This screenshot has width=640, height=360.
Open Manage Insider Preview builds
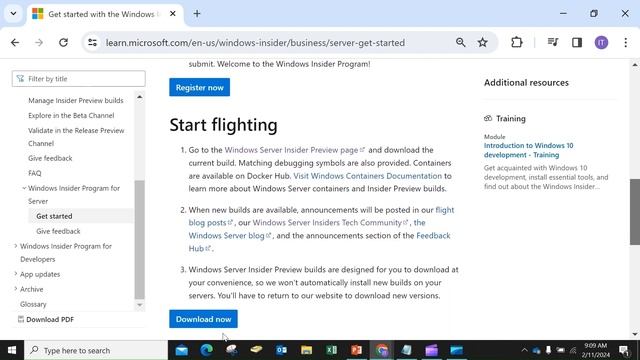pyautogui.click(x=76, y=100)
